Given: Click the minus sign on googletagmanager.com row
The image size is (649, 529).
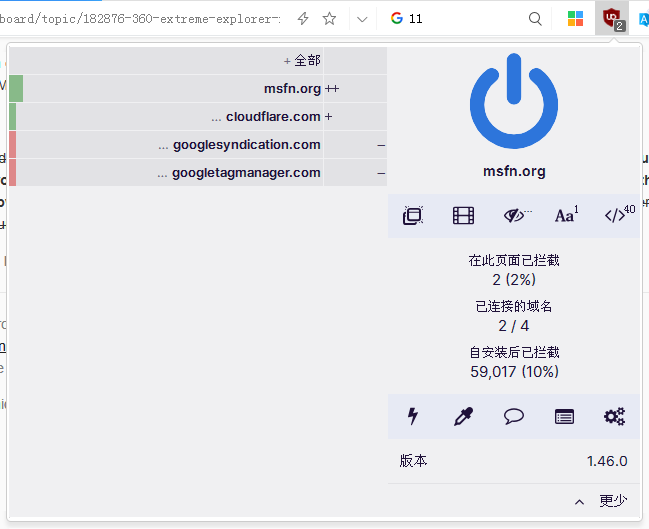Looking at the screenshot, I should tap(381, 173).
